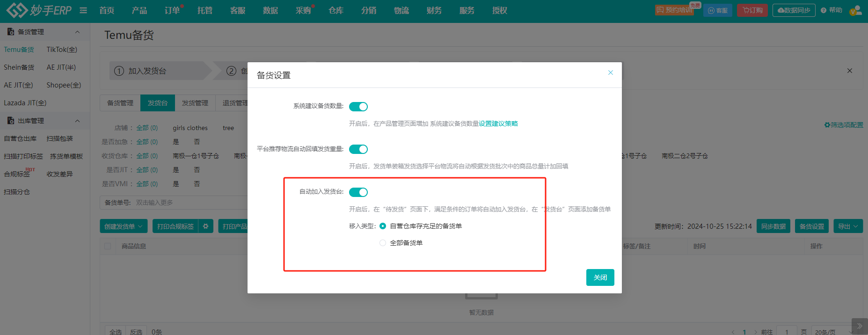Collapse the 出库管理 sidebar section
This screenshot has height=335, width=868.
(77, 121)
